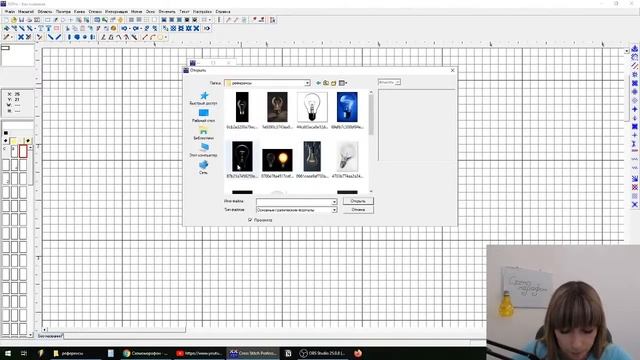Click the Открыть button in the dialog

coord(358,201)
